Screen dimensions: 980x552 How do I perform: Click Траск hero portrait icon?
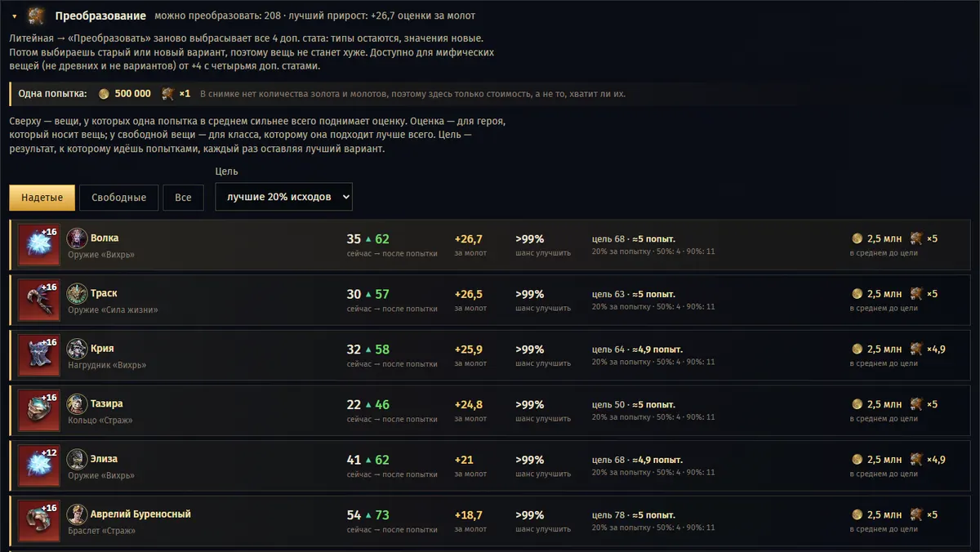coord(77,294)
